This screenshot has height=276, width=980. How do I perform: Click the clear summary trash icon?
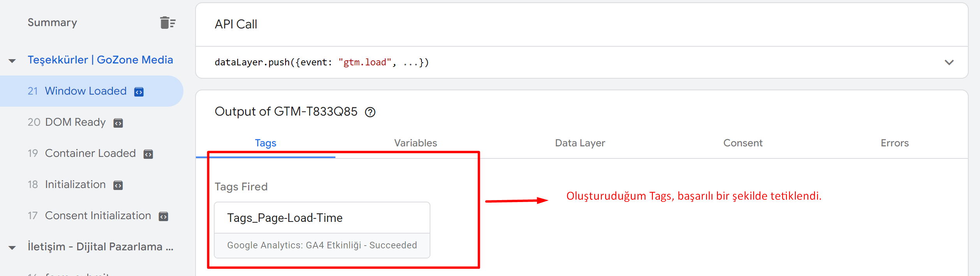point(168,23)
